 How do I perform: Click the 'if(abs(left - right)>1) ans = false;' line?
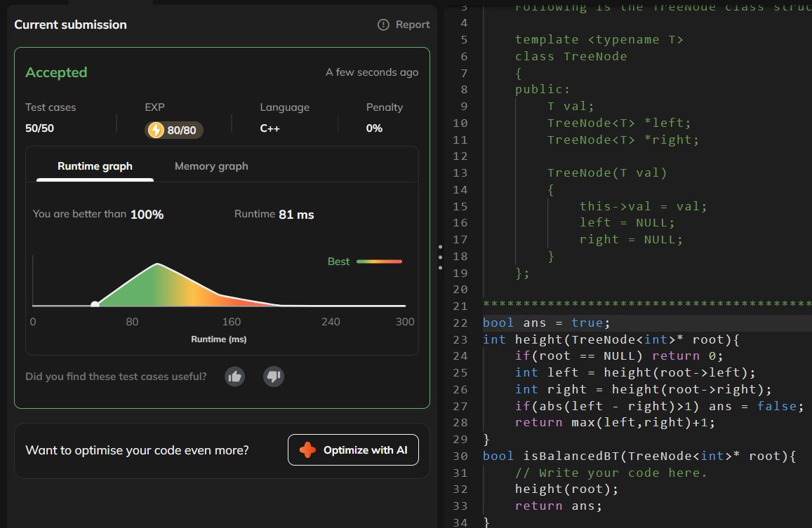click(659, 406)
